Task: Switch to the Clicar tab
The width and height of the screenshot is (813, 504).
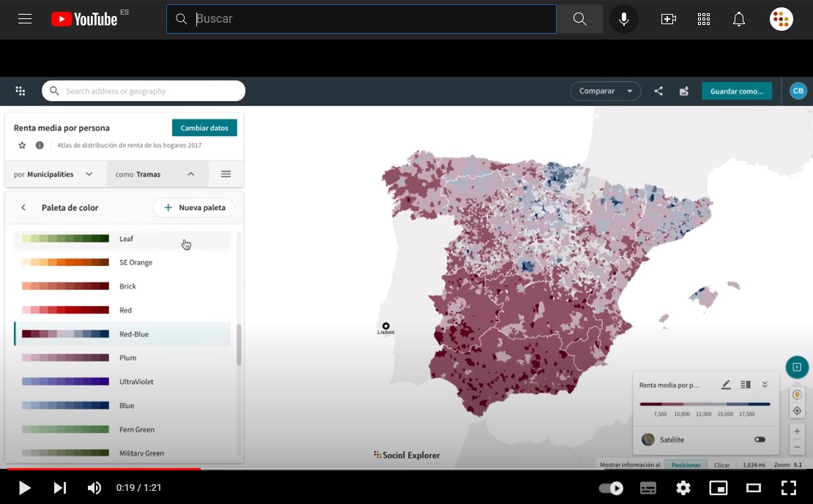Action: [721, 465]
